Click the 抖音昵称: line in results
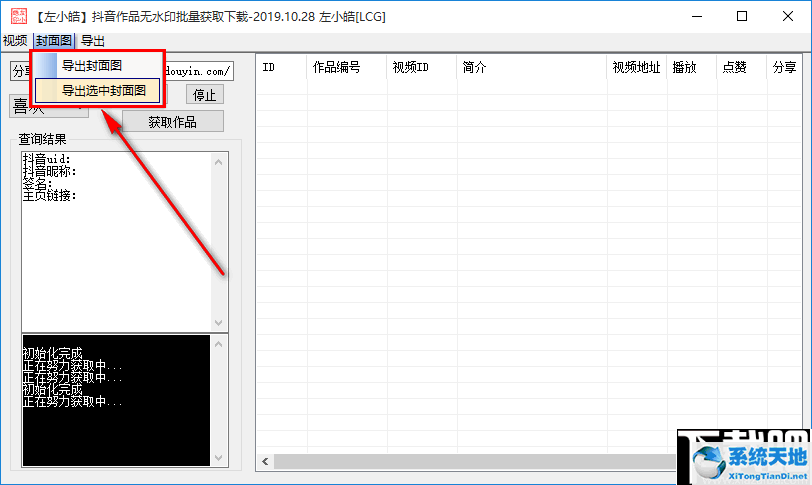812x485 pixels. point(50,171)
